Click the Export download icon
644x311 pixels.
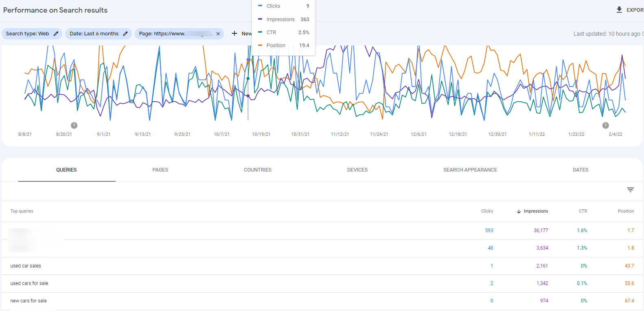tap(619, 10)
